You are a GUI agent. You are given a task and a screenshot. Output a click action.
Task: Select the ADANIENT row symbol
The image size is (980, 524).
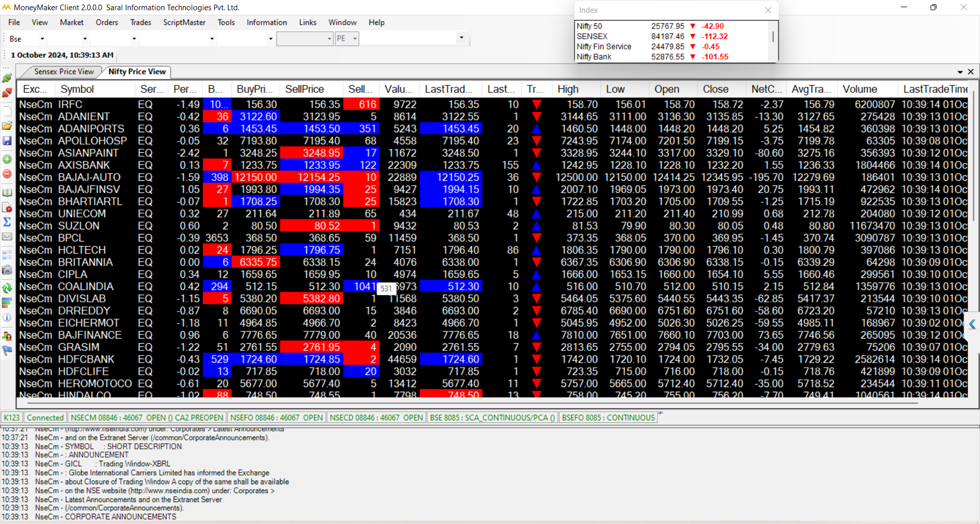[x=84, y=116]
